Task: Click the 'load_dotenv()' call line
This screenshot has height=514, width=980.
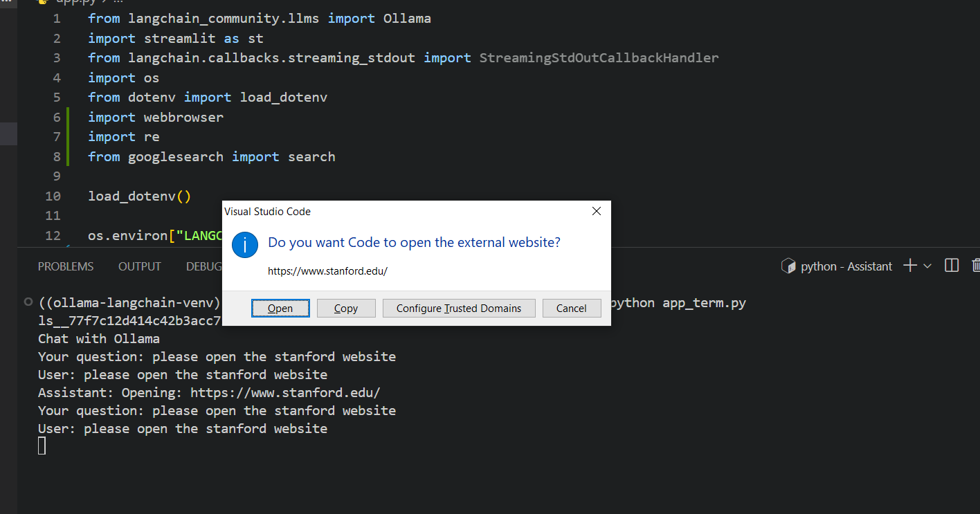Action: point(139,196)
